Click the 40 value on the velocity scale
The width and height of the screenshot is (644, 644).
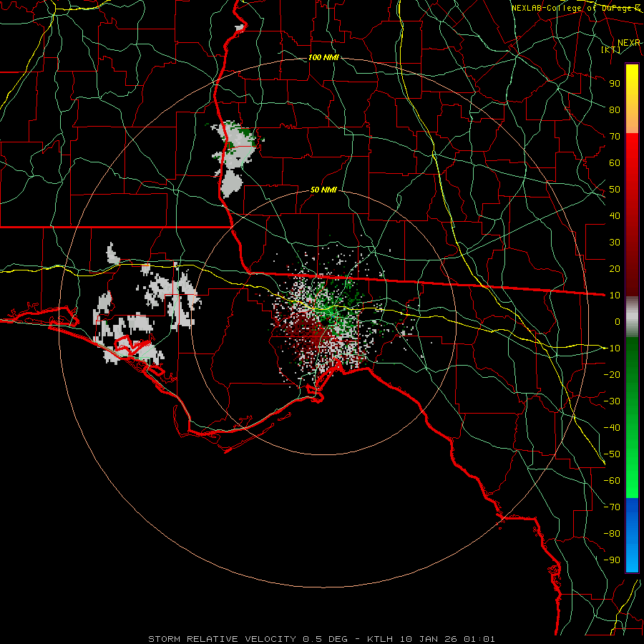615,216
